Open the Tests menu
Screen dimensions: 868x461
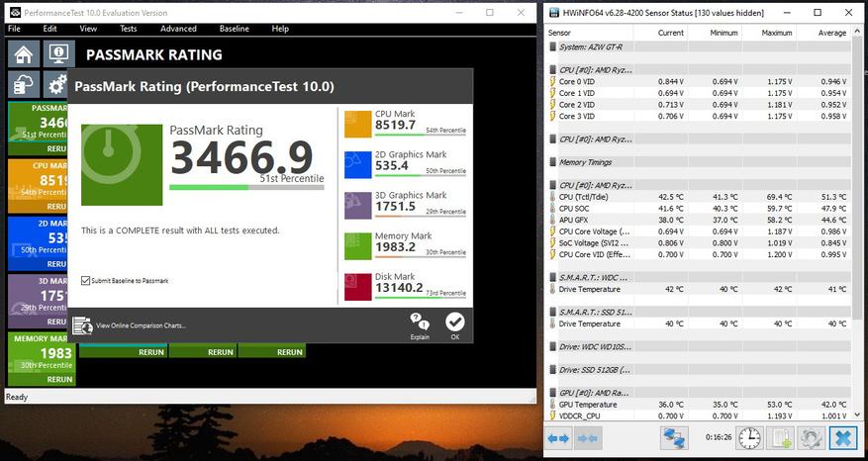(128, 29)
